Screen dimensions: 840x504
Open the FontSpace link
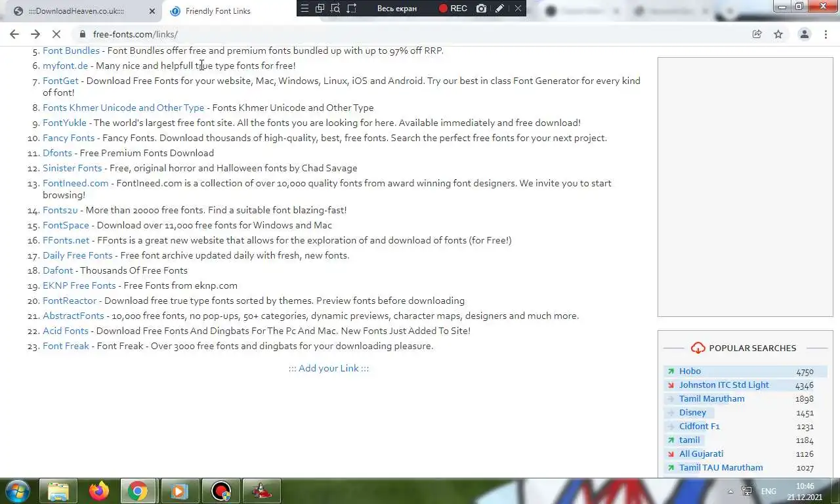click(x=66, y=225)
